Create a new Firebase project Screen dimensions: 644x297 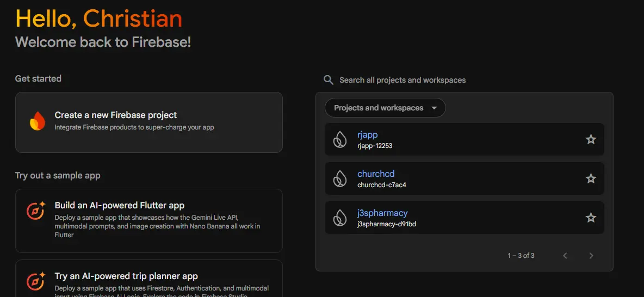click(x=148, y=122)
